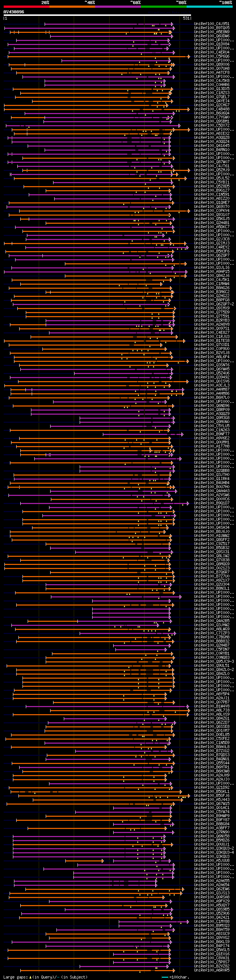Pick the UniRef100_A5DKC7 hit label
The height and width of the screenshot is (980, 236).
pos(212,227)
